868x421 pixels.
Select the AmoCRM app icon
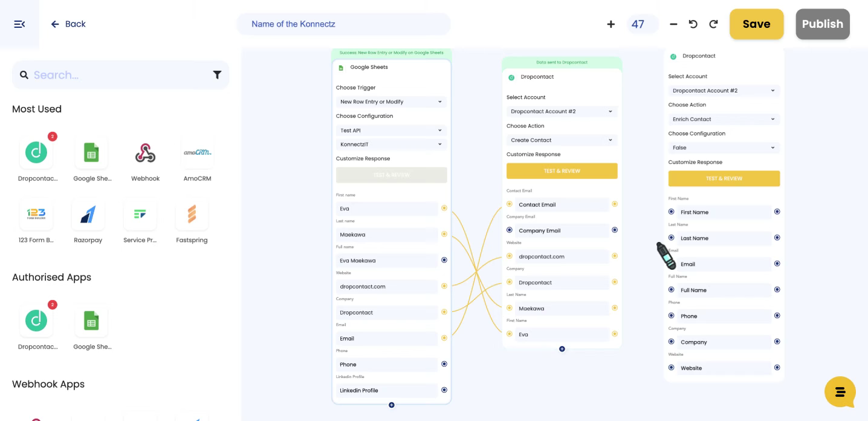click(197, 152)
